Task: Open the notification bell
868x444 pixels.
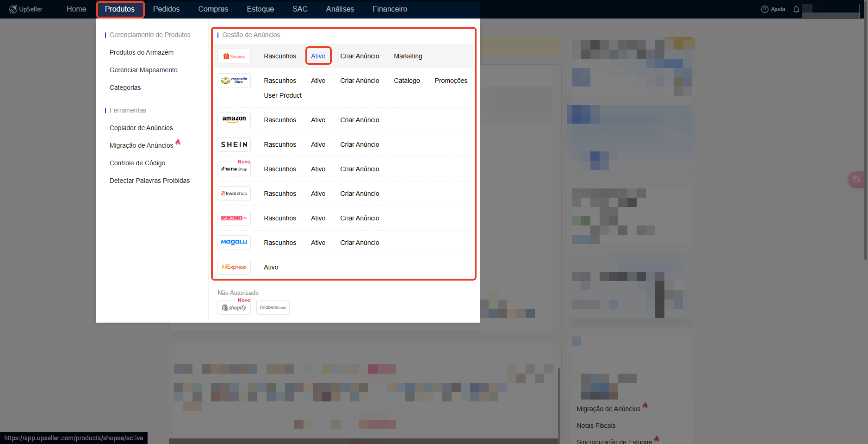Action: coord(796,9)
